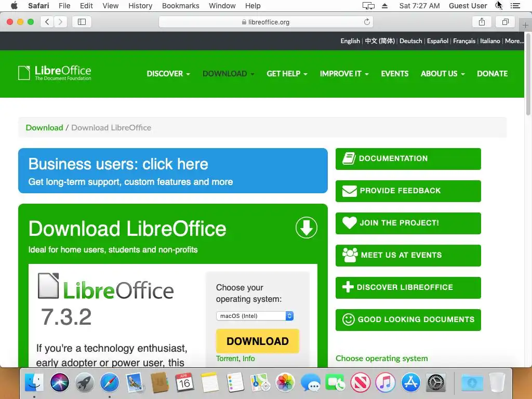Click the Download breadcrumb link
Screen dimensions: 532x399
tap(45, 128)
